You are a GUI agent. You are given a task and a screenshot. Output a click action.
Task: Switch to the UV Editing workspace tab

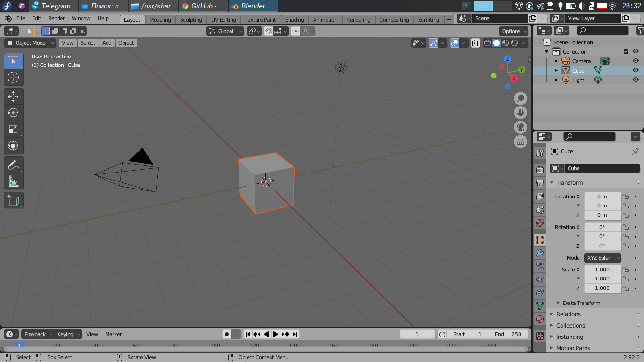pos(223,19)
